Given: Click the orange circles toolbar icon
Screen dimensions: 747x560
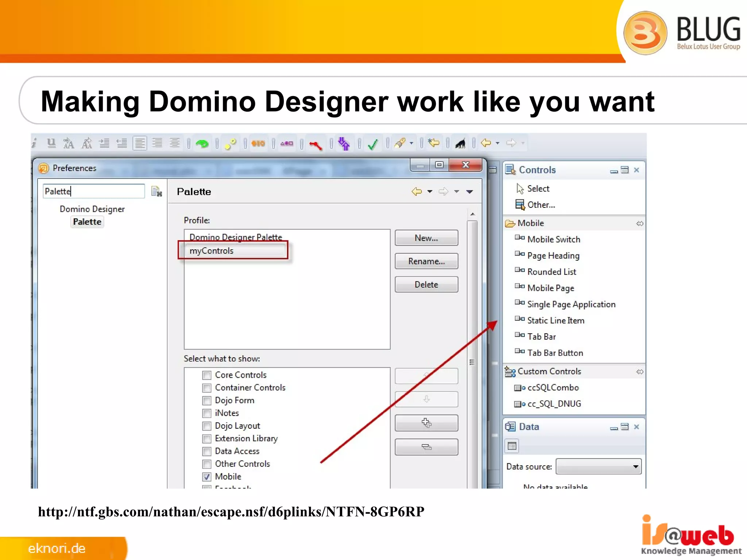Looking at the screenshot, I should click(x=258, y=144).
